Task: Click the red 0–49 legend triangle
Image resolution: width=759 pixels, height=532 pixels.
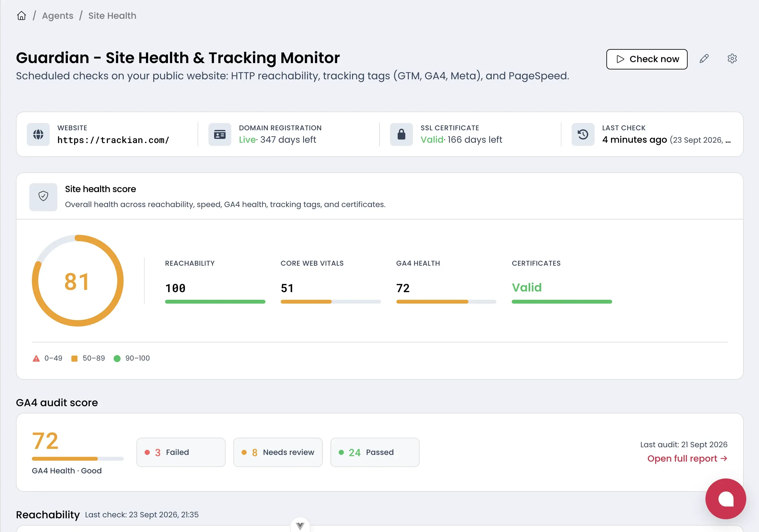Action: click(x=36, y=358)
